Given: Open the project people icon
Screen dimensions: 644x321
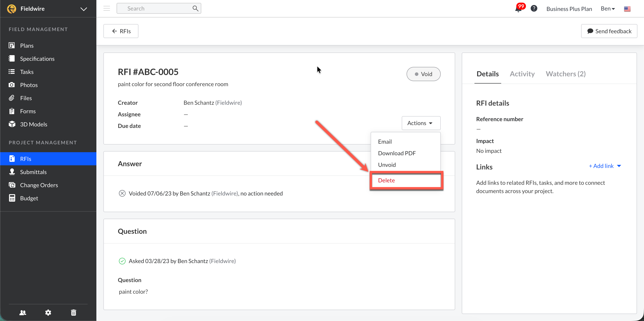Looking at the screenshot, I should pos(23,312).
